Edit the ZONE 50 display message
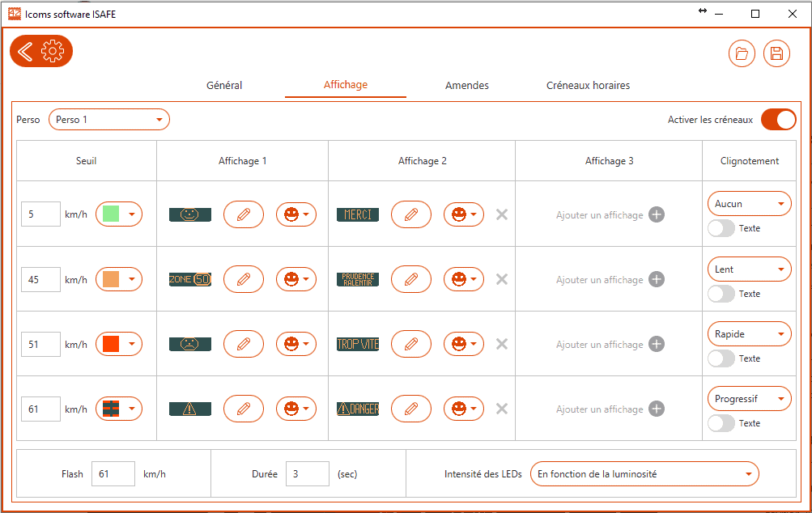Image resolution: width=812 pixels, height=513 pixels. pos(244,279)
